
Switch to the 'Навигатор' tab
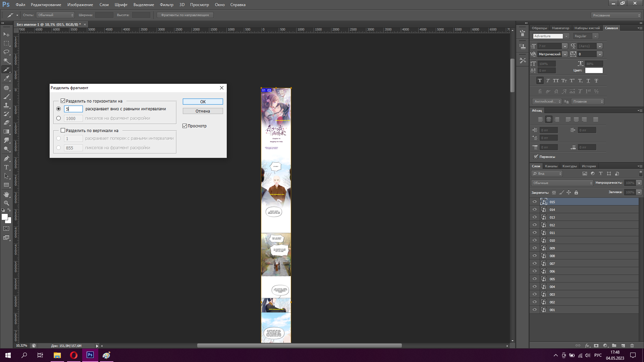[560, 28]
